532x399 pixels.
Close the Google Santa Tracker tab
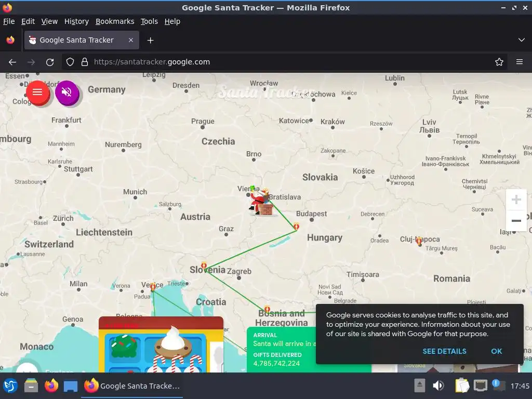pos(130,40)
